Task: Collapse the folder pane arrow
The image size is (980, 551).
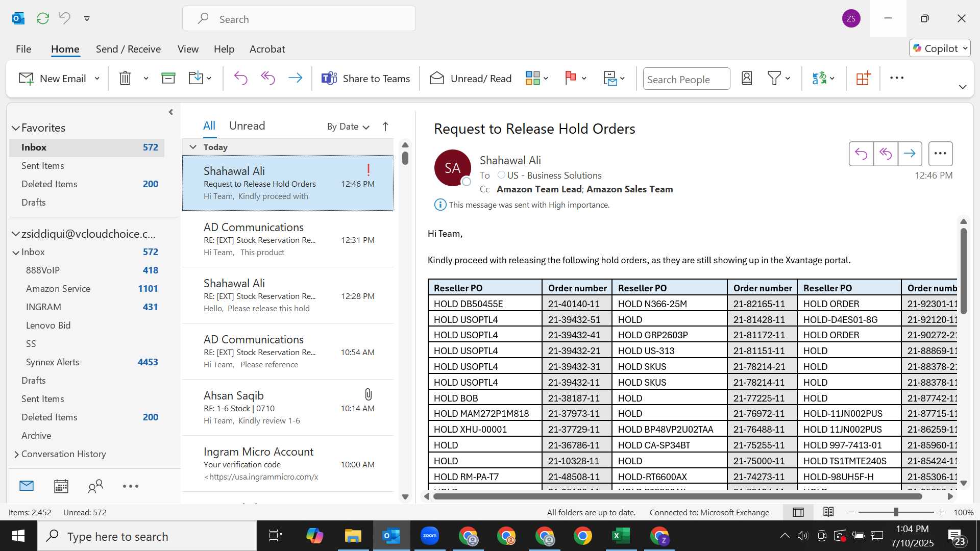Action: point(170,112)
